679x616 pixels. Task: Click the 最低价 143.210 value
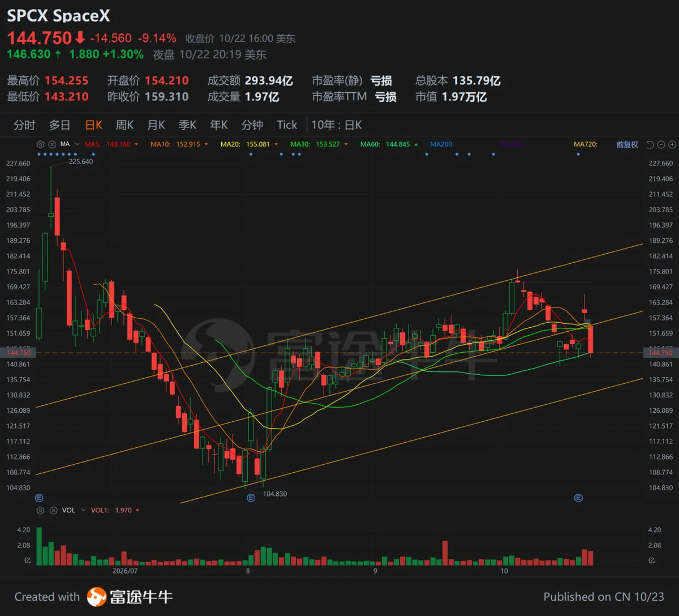[x=67, y=97]
